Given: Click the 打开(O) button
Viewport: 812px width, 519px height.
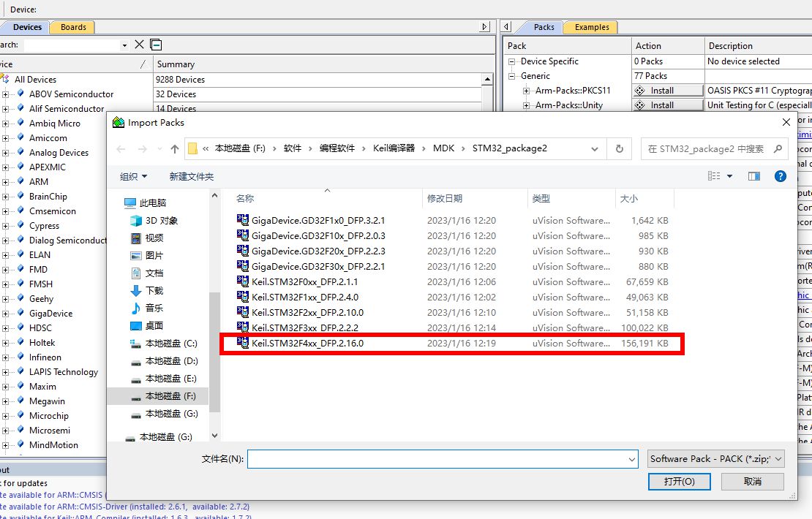Looking at the screenshot, I should coord(680,482).
